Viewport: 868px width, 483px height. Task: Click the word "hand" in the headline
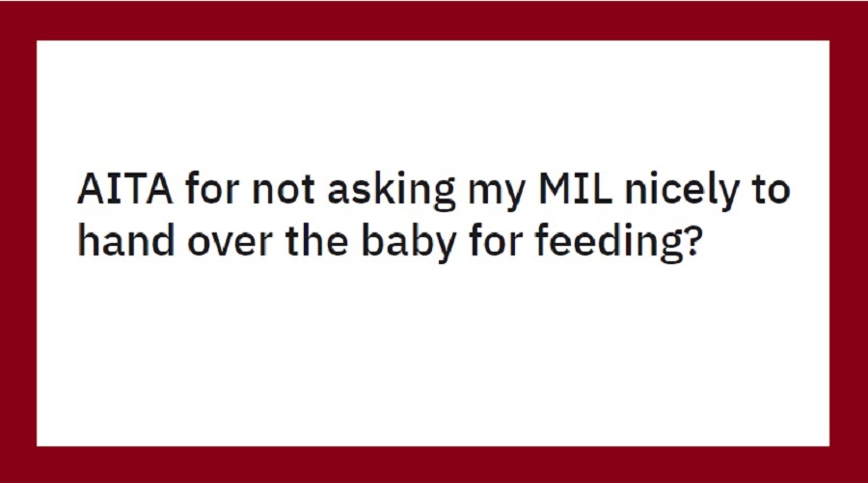125,240
